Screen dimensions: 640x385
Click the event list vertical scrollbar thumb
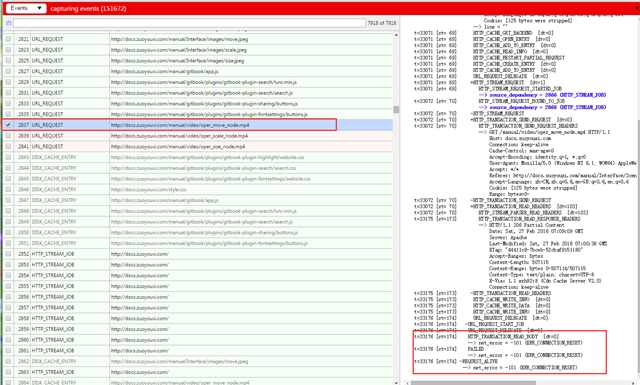click(396, 109)
